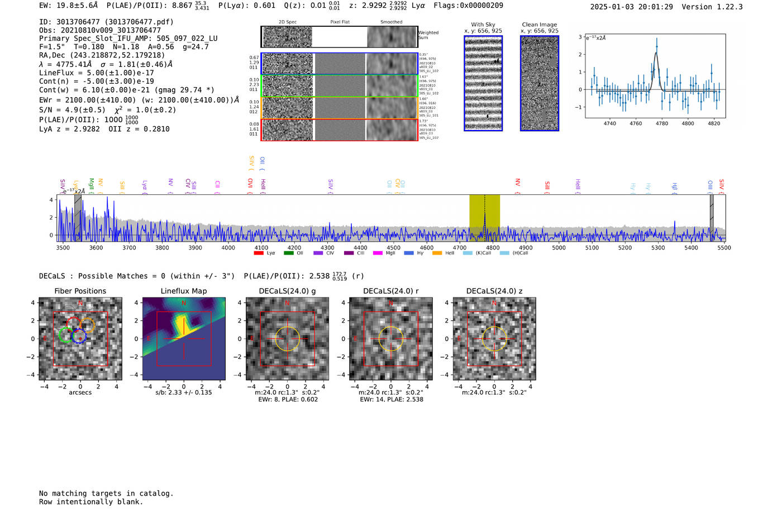Pick the blue Hγ legend swatch
This screenshot has height=532, width=782.
coord(409,253)
